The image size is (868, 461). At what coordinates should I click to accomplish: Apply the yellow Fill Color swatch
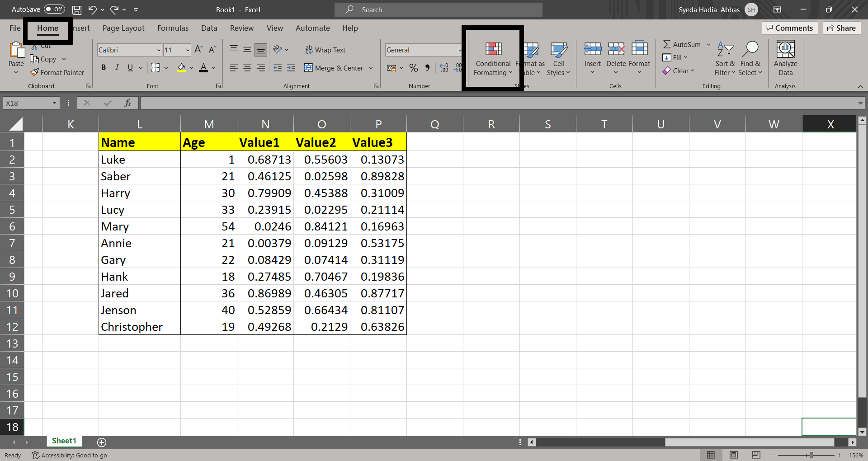pos(181,68)
